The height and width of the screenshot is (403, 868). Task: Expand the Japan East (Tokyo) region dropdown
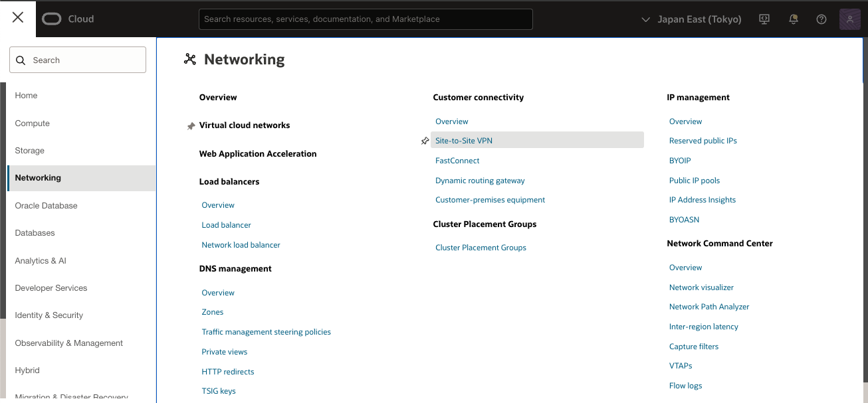pos(691,19)
